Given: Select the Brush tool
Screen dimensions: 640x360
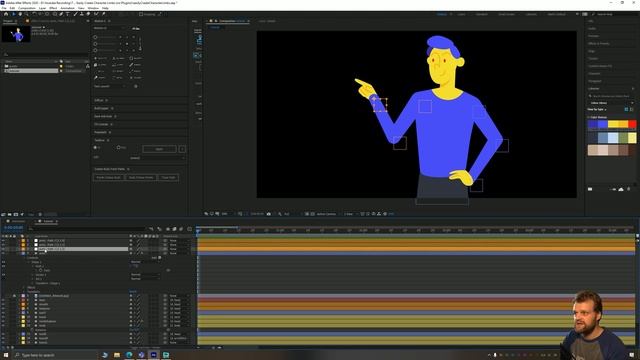Looking at the screenshot, I should (76, 14).
